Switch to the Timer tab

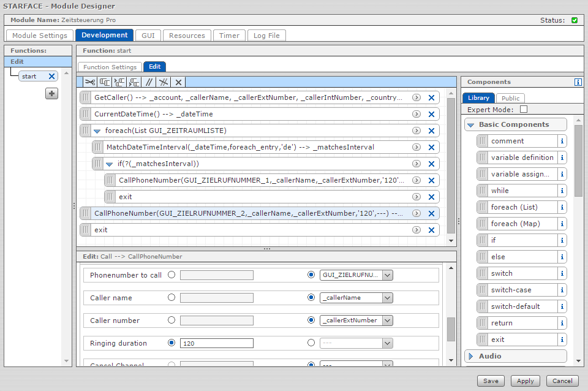pos(229,36)
